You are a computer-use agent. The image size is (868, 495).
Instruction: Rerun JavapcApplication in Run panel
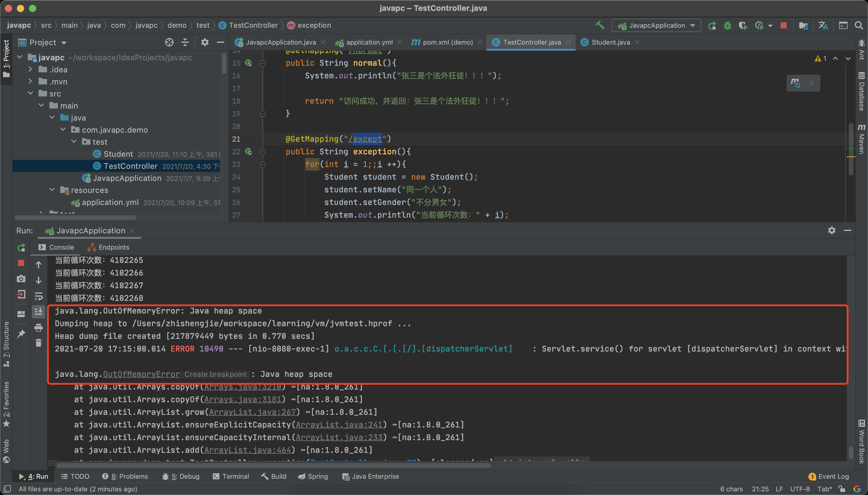click(x=21, y=247)
